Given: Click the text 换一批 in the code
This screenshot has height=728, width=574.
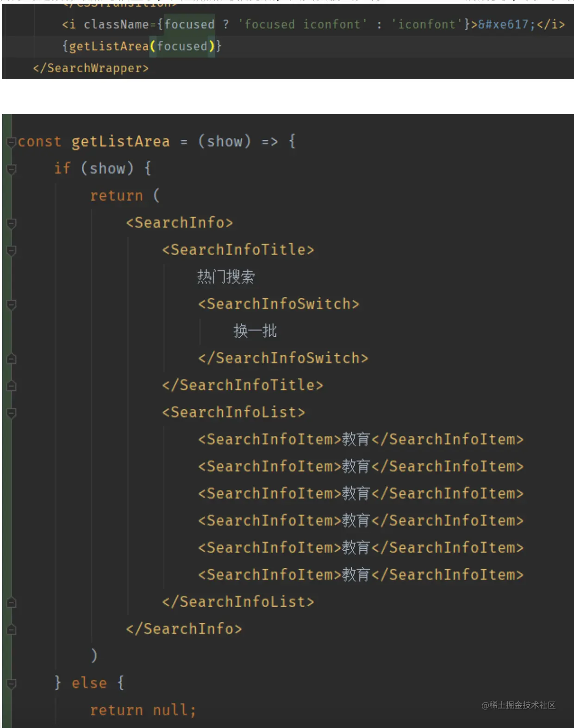Looking at the screenshot, I should click(x=255, y=331).
